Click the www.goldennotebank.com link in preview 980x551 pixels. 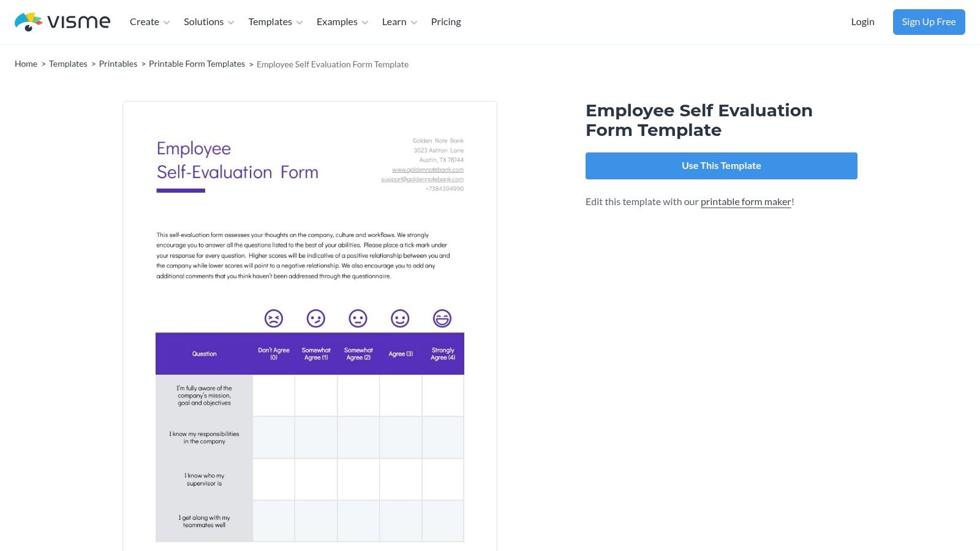428,170
